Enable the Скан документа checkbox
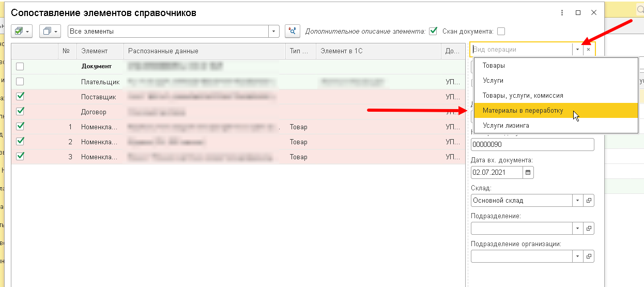Screen dimensions: 644x287 (501, 31)
